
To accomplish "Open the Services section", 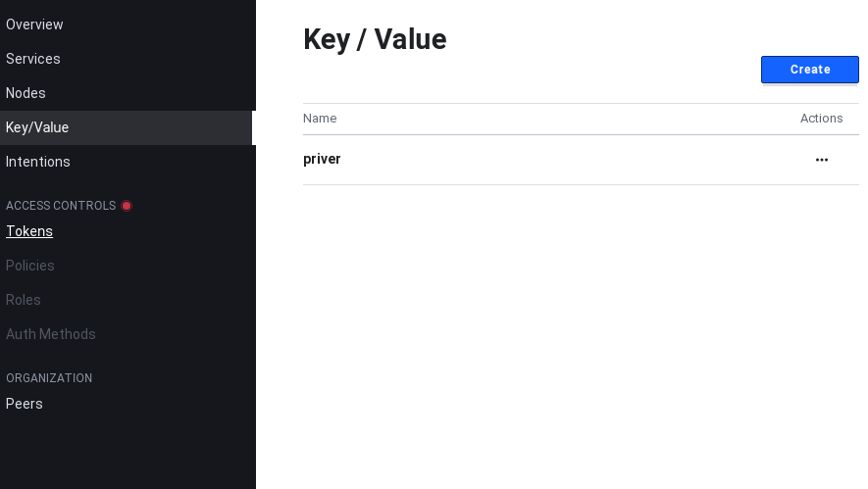I will 33,59.
